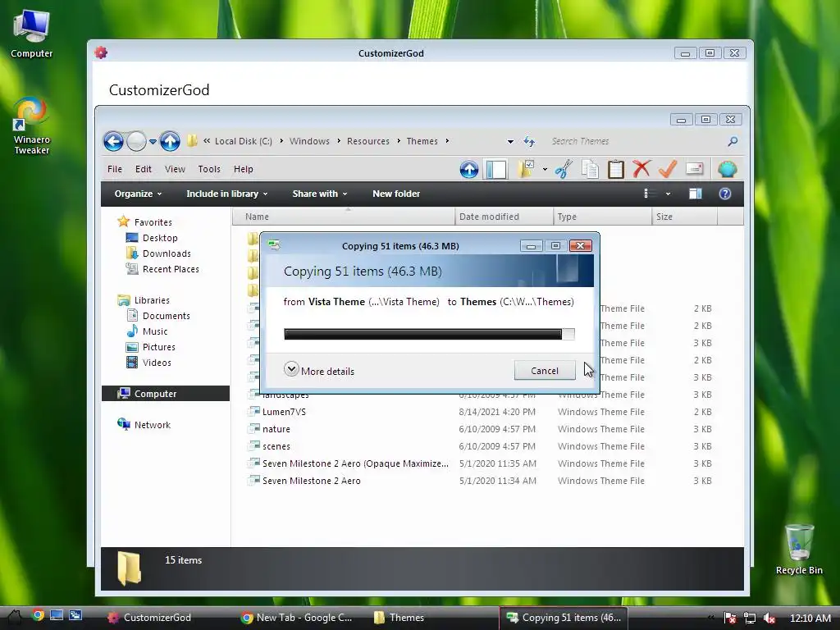This screenshot has height=630, width=840.
Task: Open the address bar history dropdown
Action: [510, 141]
